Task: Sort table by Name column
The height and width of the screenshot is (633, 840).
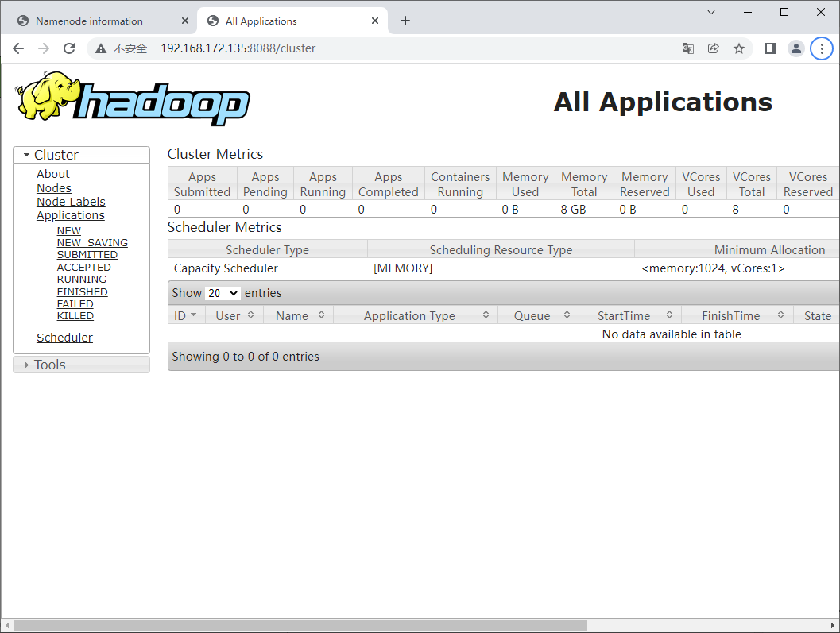Action: pos(298,315)
